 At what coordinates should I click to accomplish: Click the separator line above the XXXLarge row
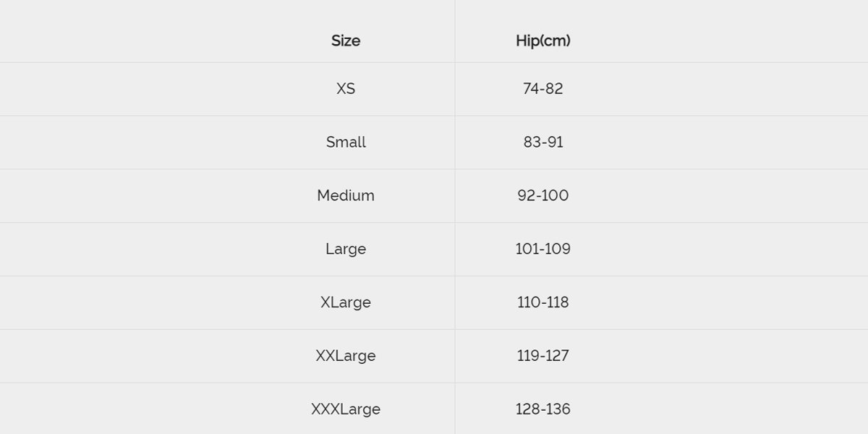tap(217, 383)
